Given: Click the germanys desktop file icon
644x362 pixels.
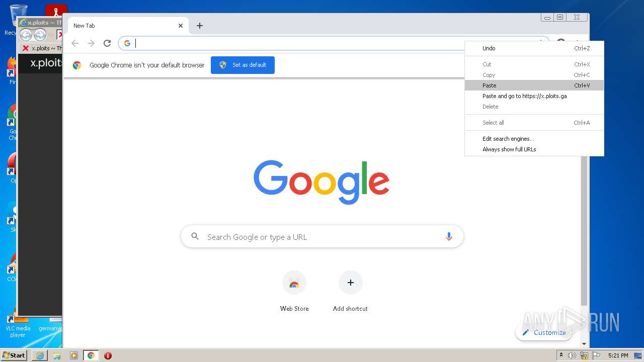Looking at the screenshot, I should (x=50, y=324).
